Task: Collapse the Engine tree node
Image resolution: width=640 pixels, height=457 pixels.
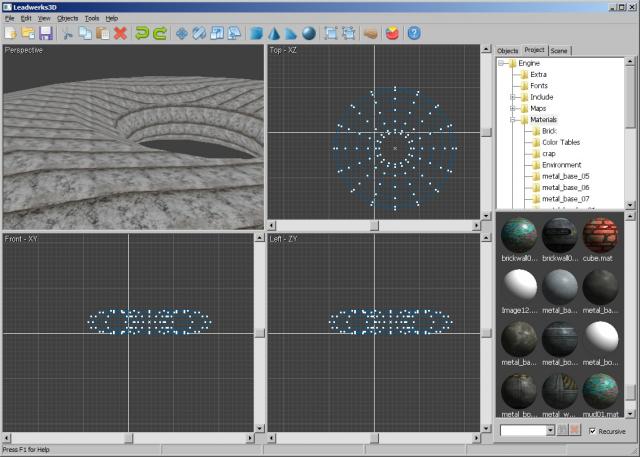Action: pyautogui.click(x=502, y=63)
